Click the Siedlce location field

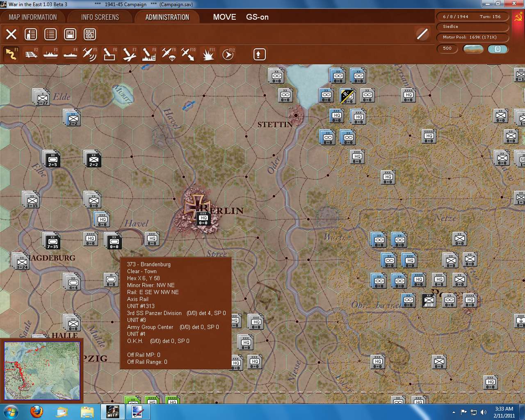click(472, 27)
